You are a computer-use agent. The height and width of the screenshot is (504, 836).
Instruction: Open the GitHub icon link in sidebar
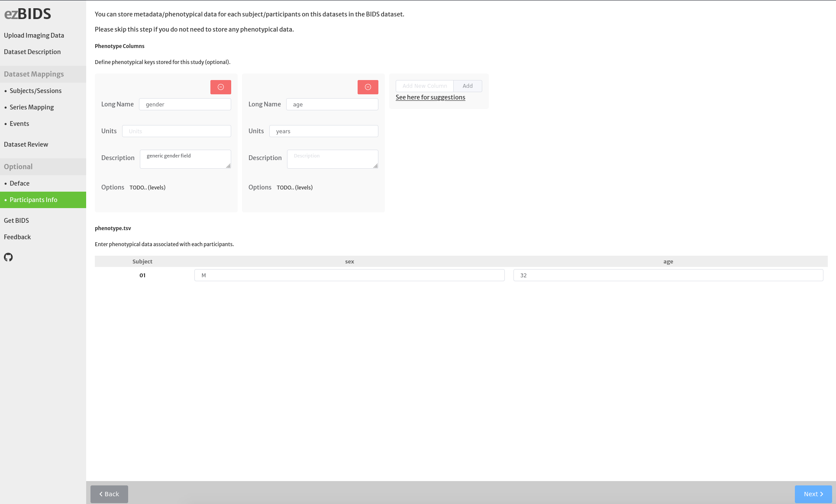pos(8,257)
